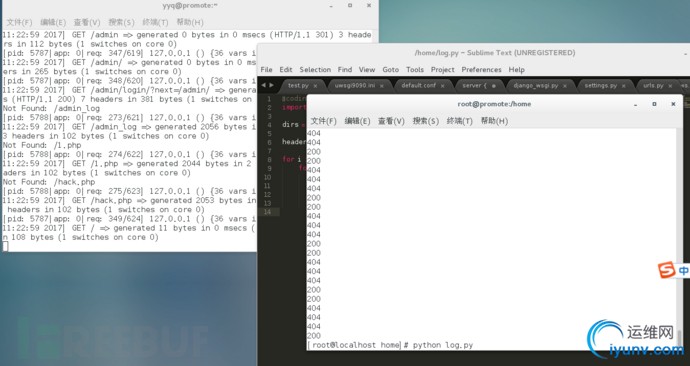Open Sublime Text Selection menu
The height and width of the screenshot is (366, 690).
coord(315,70)
